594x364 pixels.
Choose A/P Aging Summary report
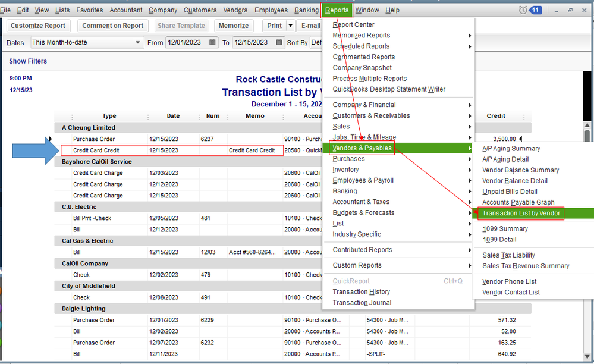point(511,149)
